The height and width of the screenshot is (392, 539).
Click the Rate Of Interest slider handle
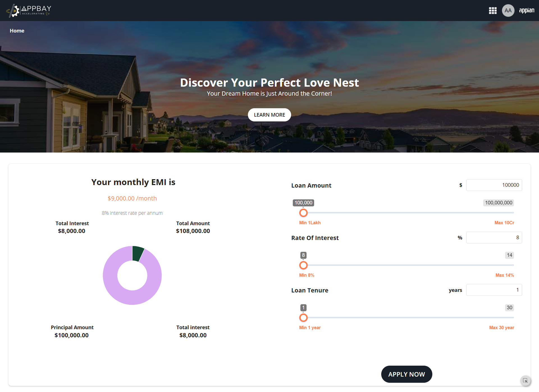303,265
